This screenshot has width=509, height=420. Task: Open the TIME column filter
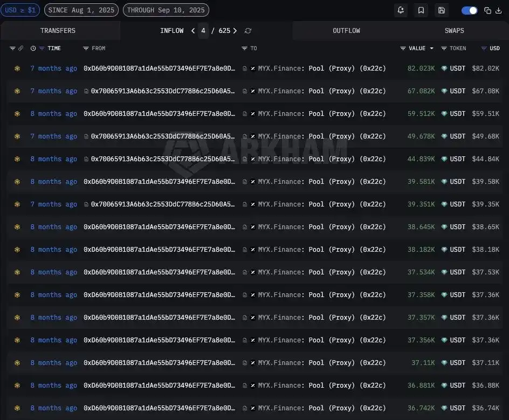[42, 49]
